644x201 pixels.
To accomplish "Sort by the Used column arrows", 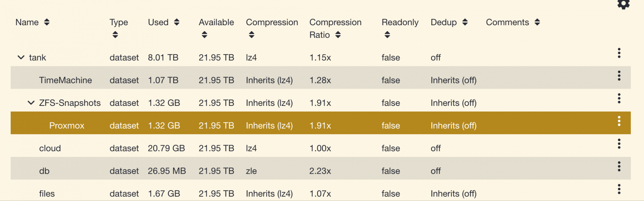I will coord(176,22).
